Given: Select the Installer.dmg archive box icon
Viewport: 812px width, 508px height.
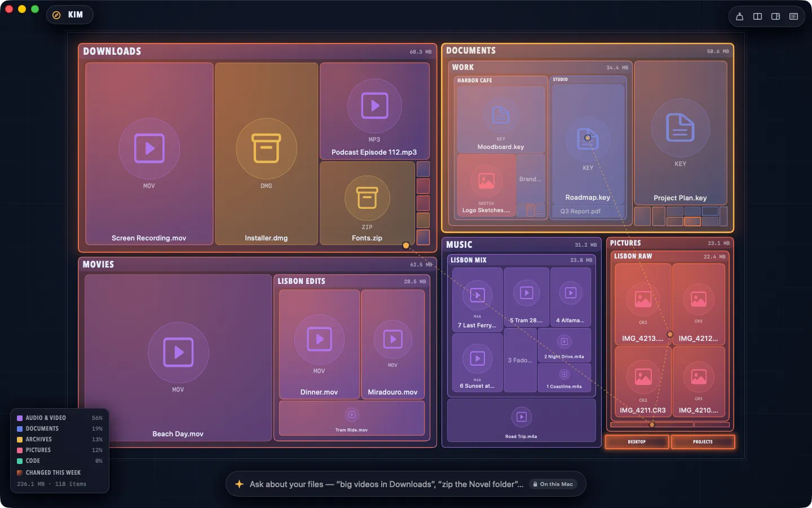Looking at the screenshot, I should (x=266, y=148).
